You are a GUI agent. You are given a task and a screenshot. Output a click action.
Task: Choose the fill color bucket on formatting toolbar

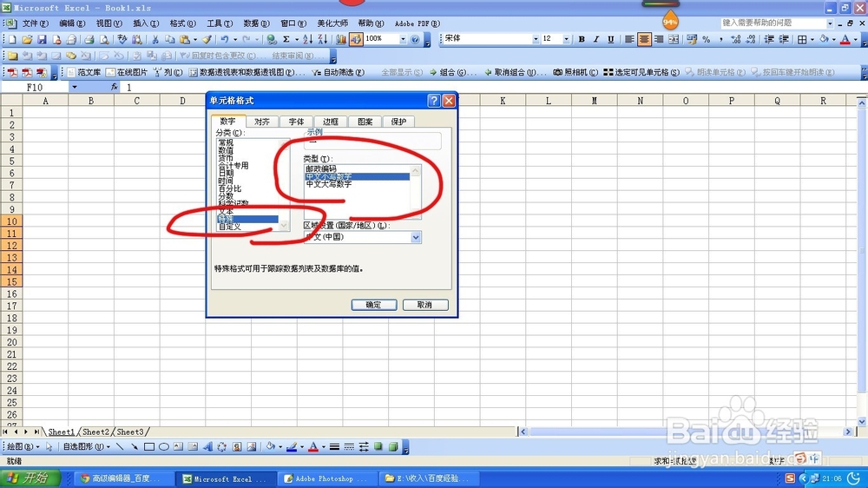click(x=825, y=39)
